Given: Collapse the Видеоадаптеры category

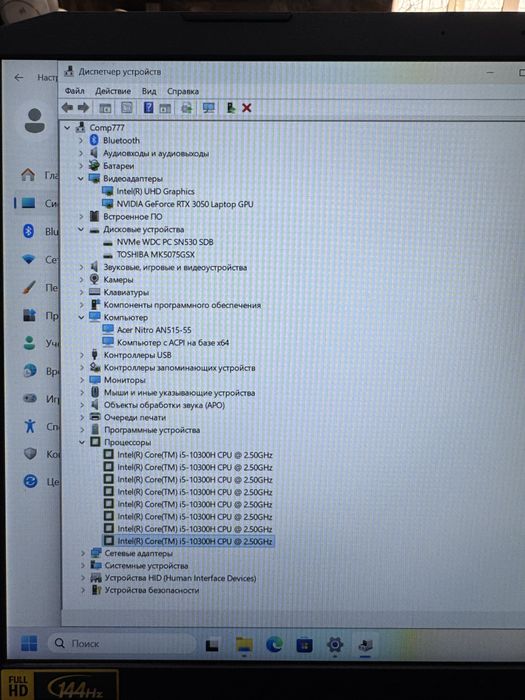Looking at the screenshot, I should tap(81, 179).
